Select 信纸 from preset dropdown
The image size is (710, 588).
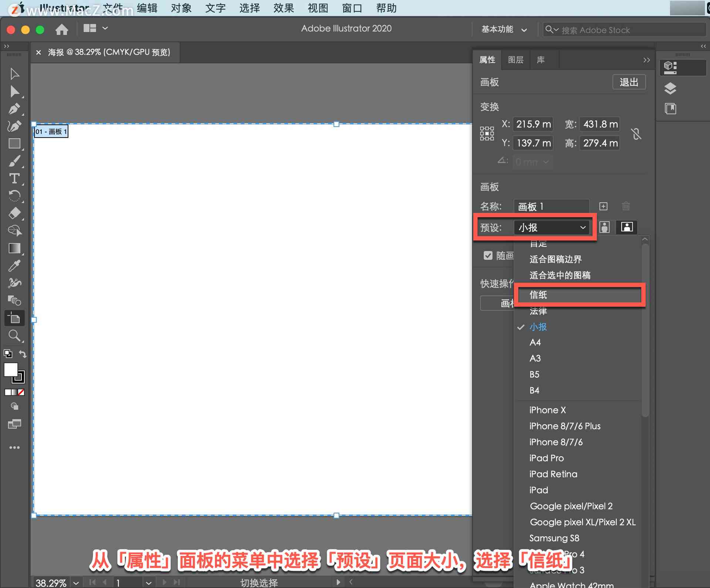580,294
